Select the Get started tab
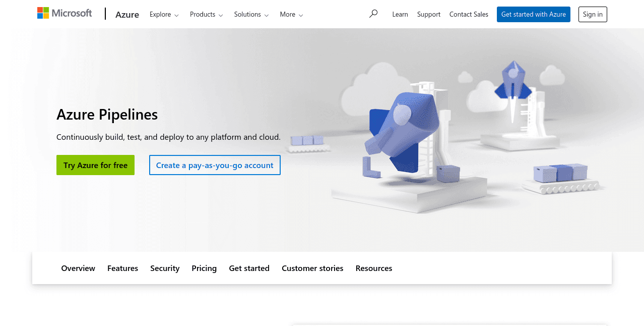This screenshot has width=644, height=326. pos(249,268)
